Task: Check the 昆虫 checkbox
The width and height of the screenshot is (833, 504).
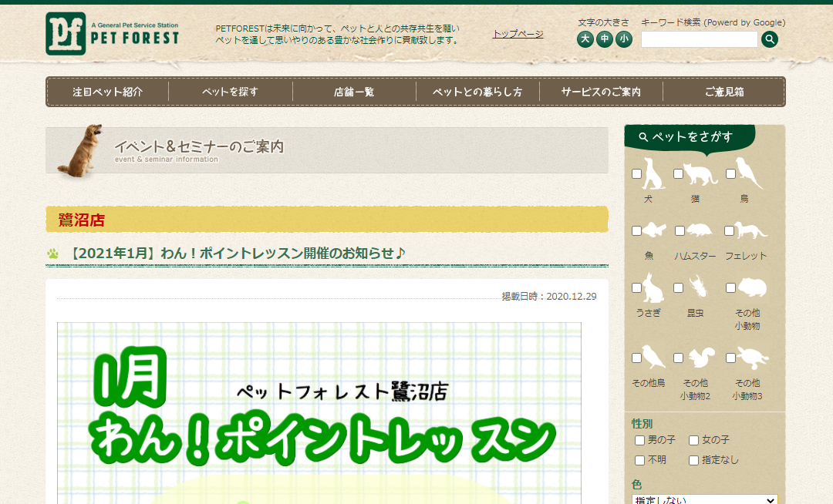Action: [678, 287]
